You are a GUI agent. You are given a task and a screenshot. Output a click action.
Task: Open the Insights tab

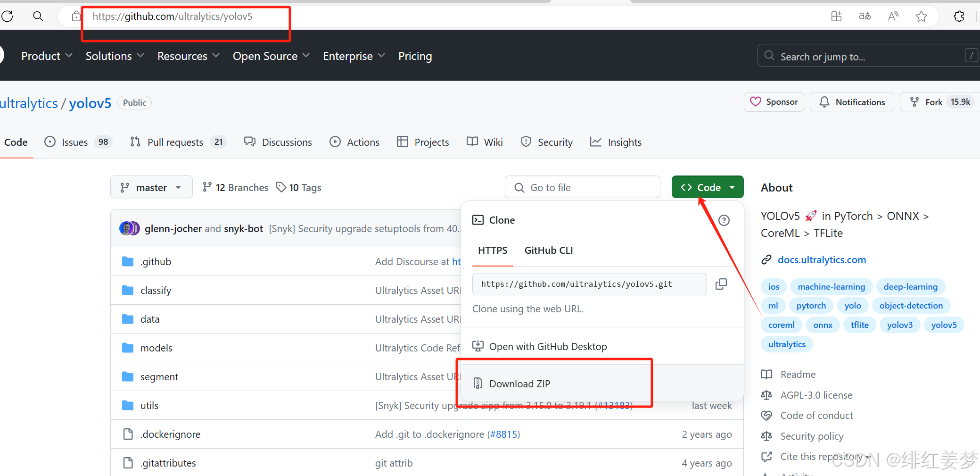[616, 142]
